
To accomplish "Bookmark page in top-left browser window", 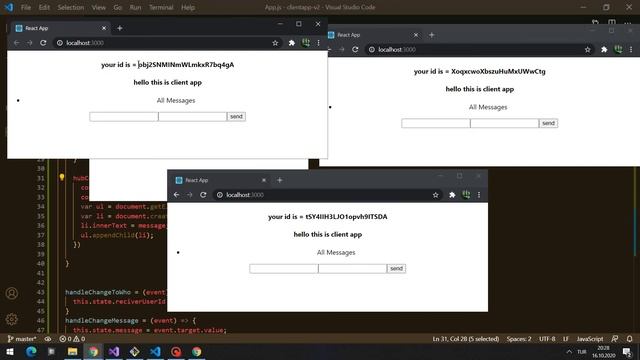I will [x=275, y=43].
